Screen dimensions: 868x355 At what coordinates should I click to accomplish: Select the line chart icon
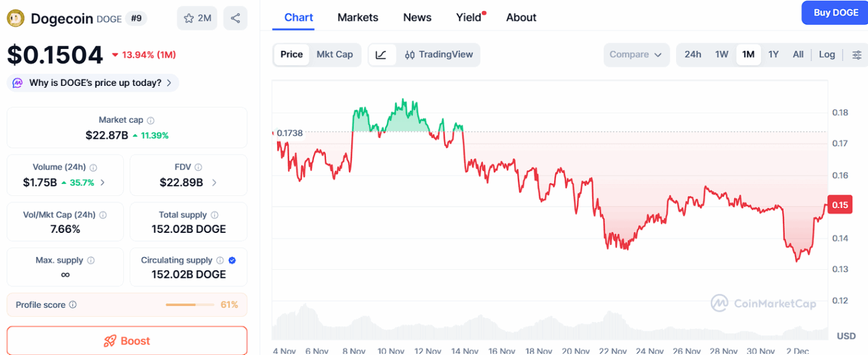click(381, 55)
